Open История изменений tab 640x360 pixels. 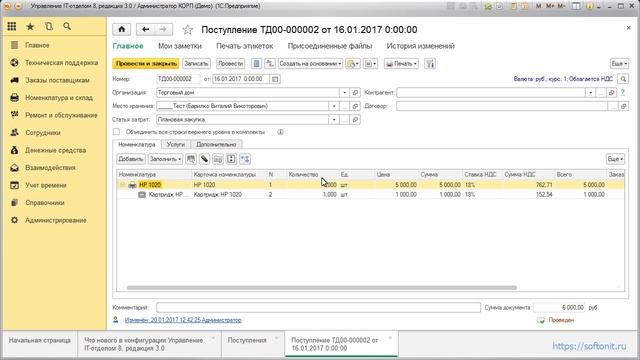pos(420,46)
